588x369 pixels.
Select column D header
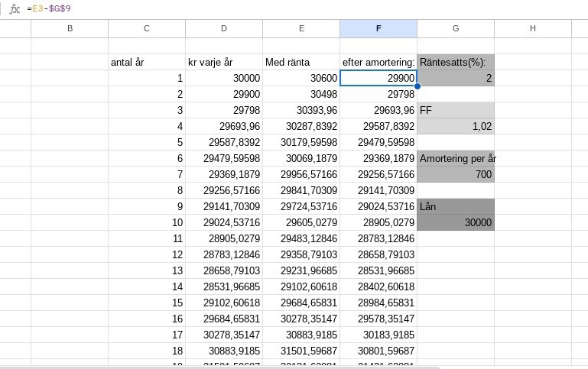click(224, 28)
